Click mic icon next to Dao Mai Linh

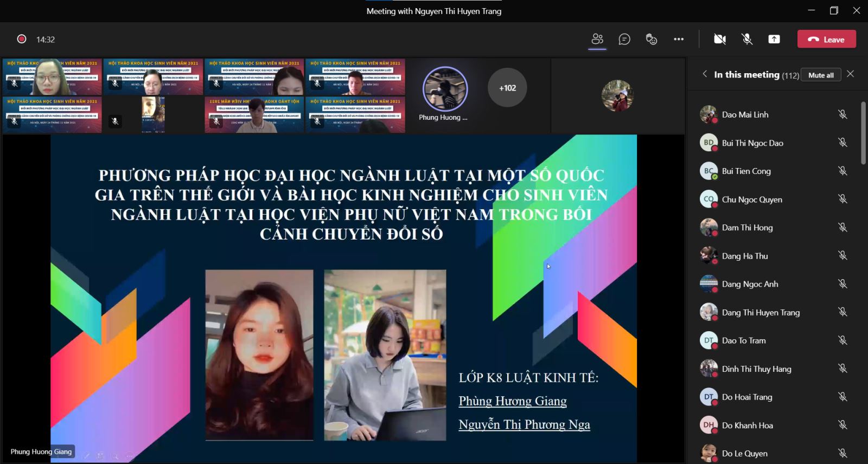(x=843, y=114)
